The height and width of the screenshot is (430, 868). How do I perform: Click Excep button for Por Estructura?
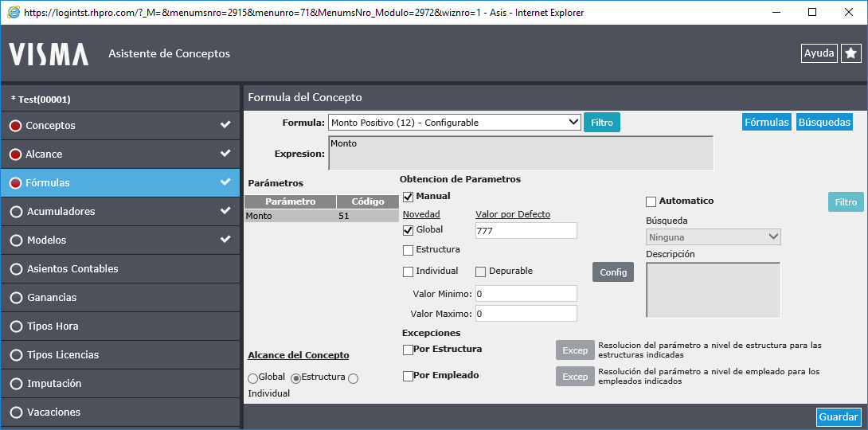click(575, 350)
